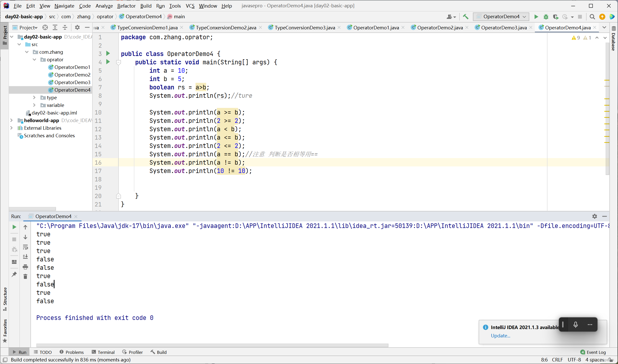Image resolution: width=618 pixels, height=364 pixels.
Task: Open the user account icon dropdown
Action: coord(451,17)
